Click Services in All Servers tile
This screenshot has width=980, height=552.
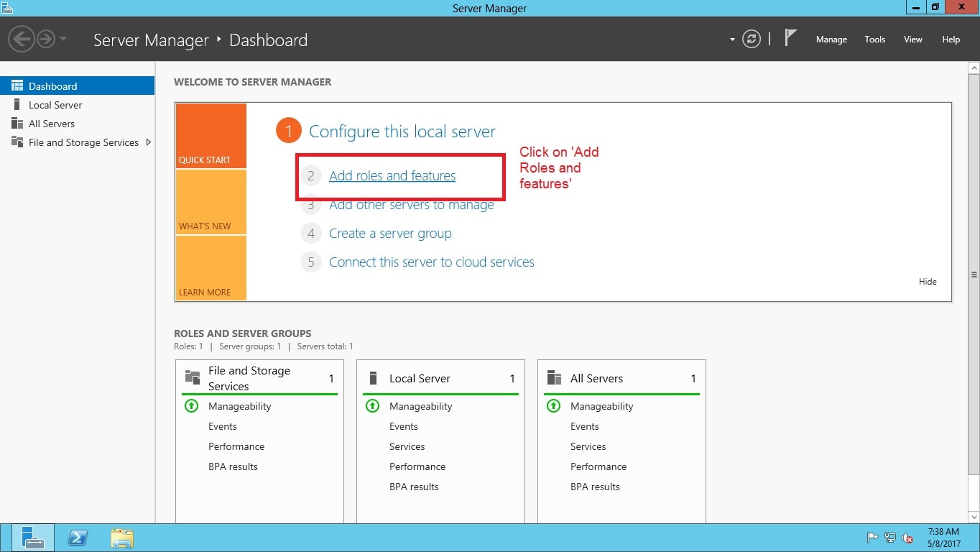588,446
